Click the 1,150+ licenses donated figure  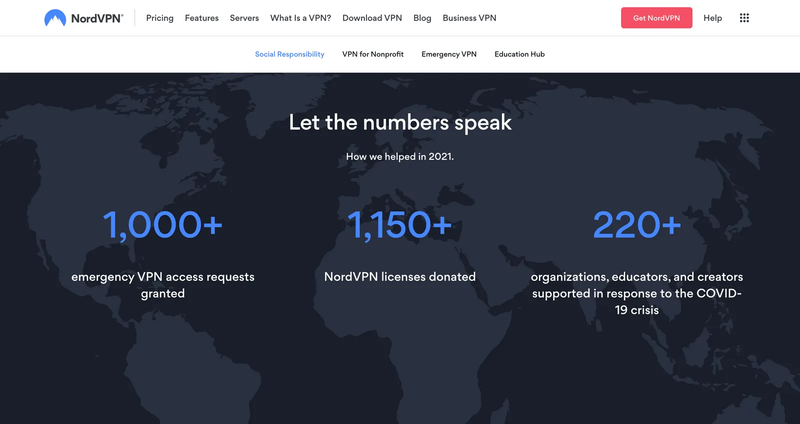click(400, 225)
